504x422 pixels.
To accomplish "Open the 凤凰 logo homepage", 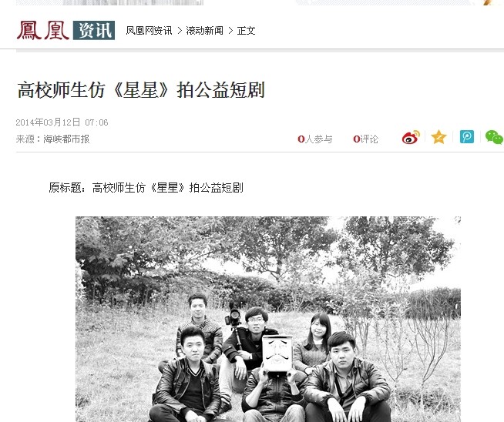I will (43, 30).
